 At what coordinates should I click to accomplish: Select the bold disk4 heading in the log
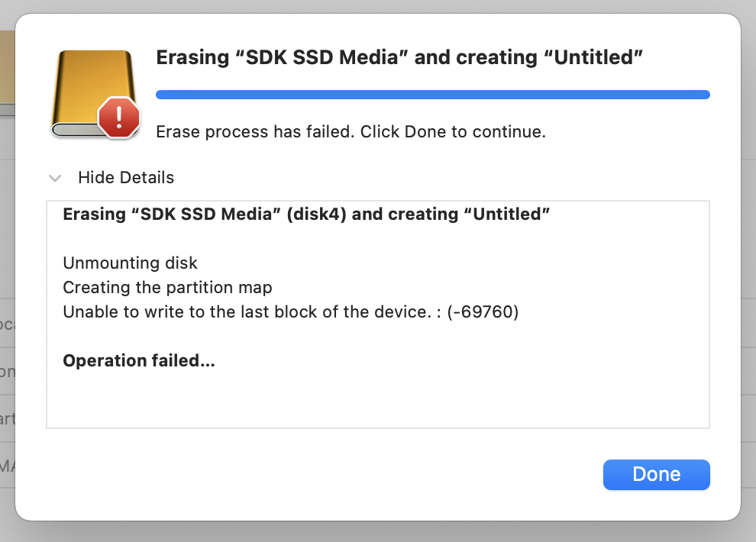click(305, 215)
